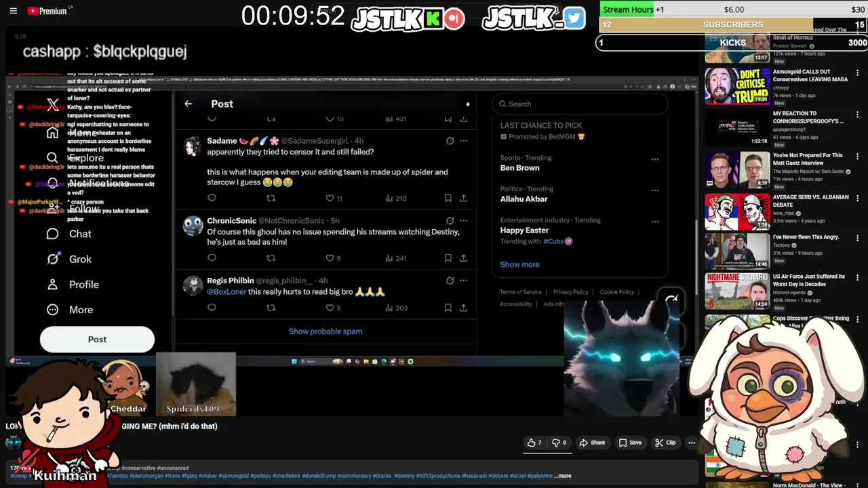Repost ChronicSonic's tweet
Image resolution: width=868 pixels, height=488 pixels.
pos(271,258)
